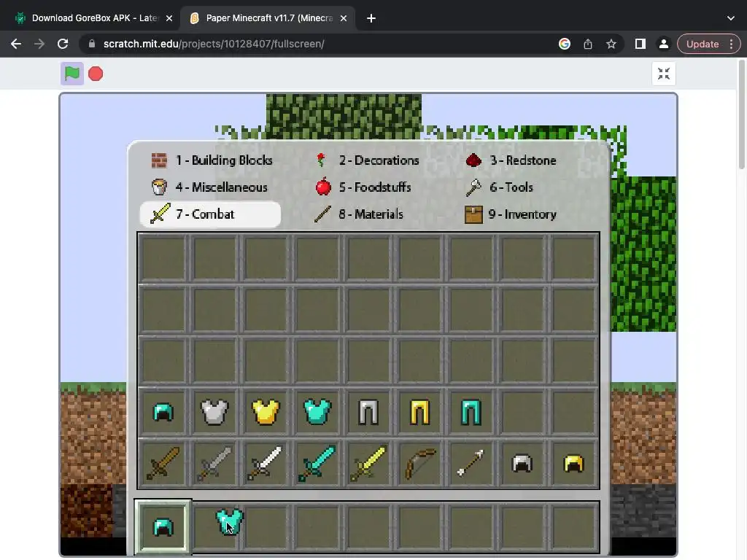Open the 5 - Foodstuffs category
Image resolution: width=747 pixels, height=560 pixels.
pos(363,187)
